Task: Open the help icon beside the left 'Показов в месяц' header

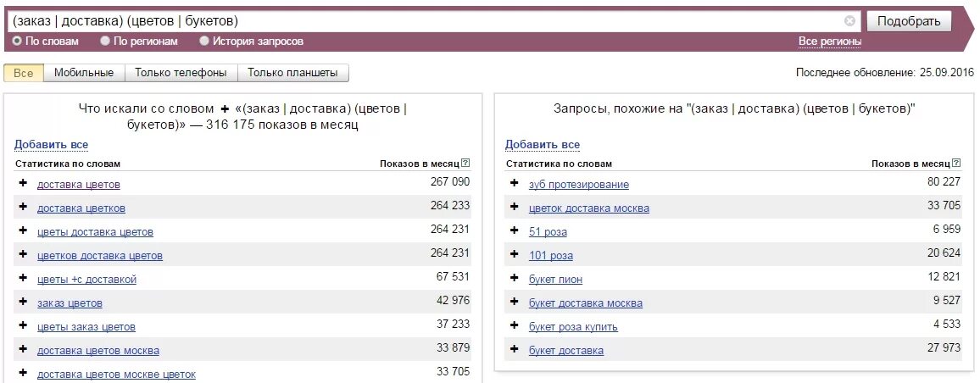Action: coord(465,163)
